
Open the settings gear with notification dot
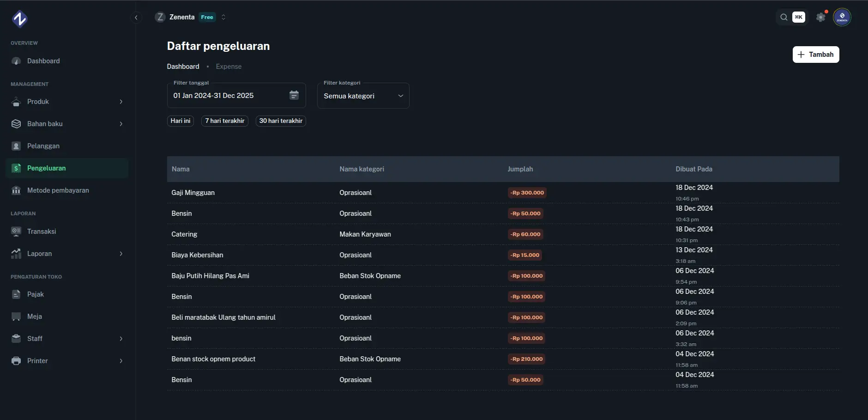click(821, 17)
